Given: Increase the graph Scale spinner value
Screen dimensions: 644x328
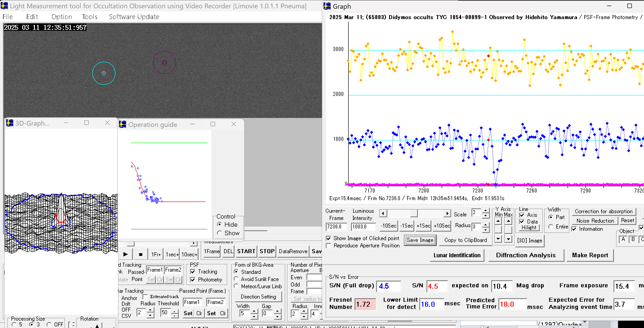Looking at the screenshot, I should pyautogui.click(x=485, y=211).
